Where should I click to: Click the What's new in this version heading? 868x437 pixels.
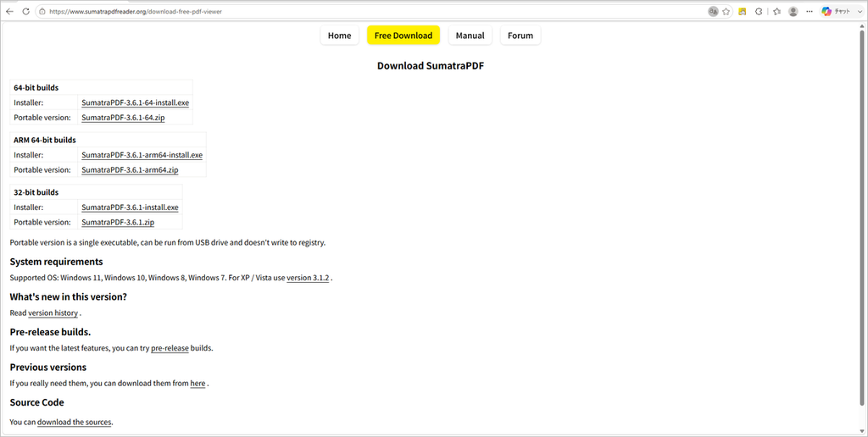pyautogui.click(x=68, y=297)
